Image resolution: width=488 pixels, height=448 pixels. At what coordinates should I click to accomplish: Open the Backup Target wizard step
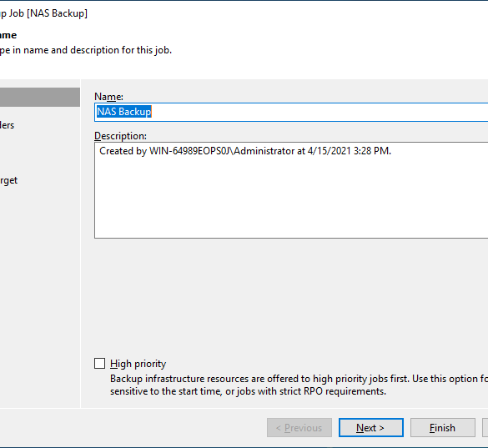tap(8, 180)
